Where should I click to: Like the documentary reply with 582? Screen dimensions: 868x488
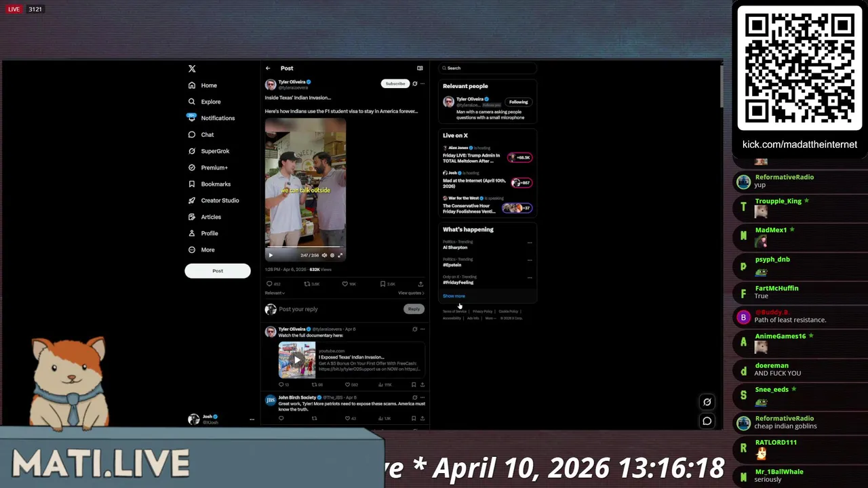tap(347, 385)
